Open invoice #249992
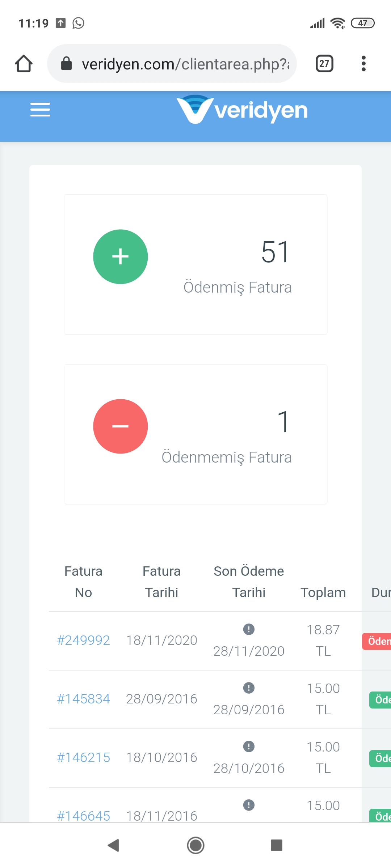Image resolution: width=391 pixels, height=868 pixels. coord(84,641)
